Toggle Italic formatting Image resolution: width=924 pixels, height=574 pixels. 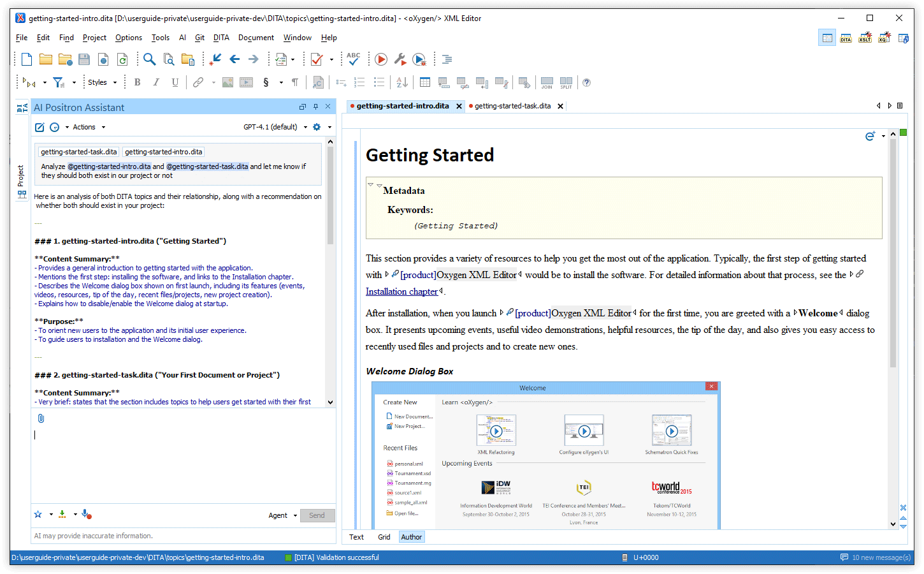click(156, 82)
